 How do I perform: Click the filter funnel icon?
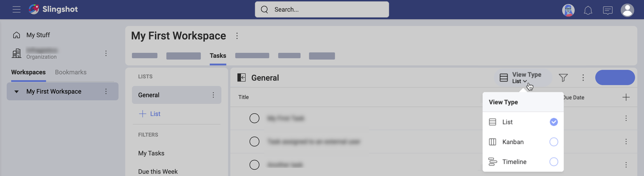coord(563,78)
